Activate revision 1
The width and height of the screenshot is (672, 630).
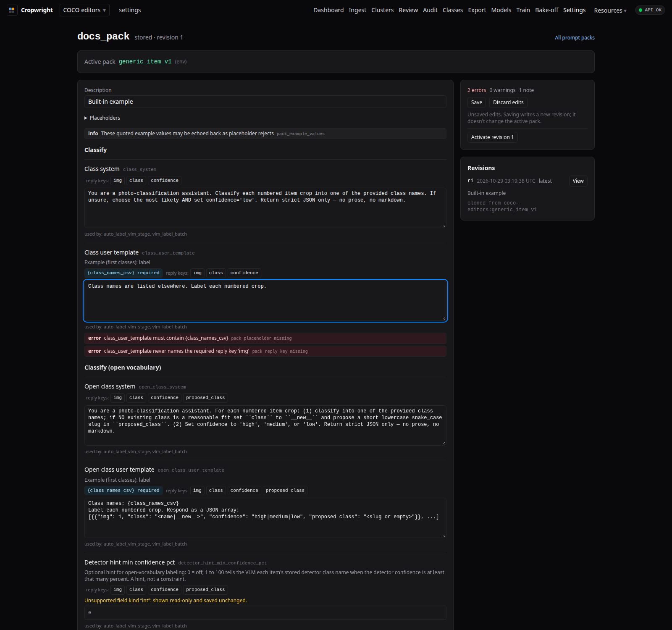pyautogui.click(x=492, y=137)
